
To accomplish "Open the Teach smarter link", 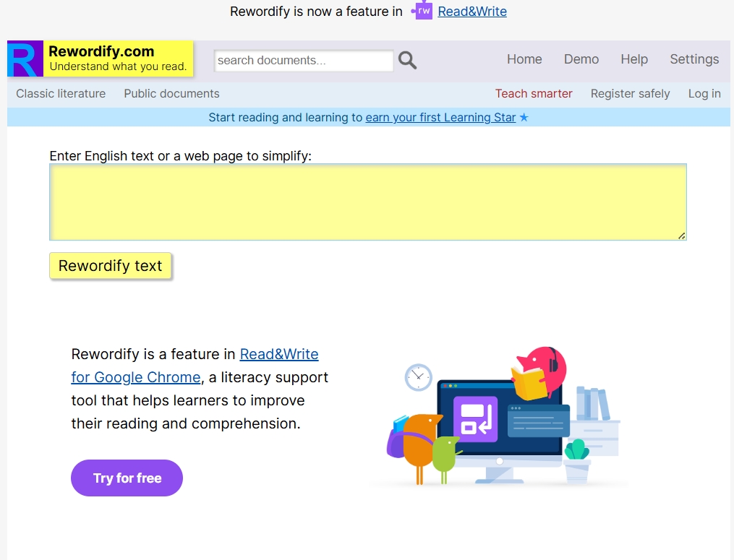I will 534,93.
